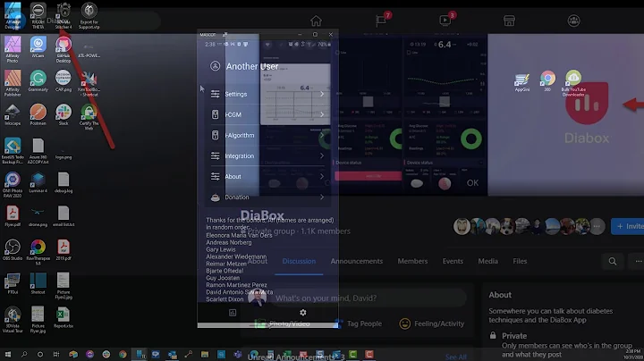The height and width of the screenshot is (361, 644).
Task: Open AppGini desktop shortcut
Action: (522, 81)
